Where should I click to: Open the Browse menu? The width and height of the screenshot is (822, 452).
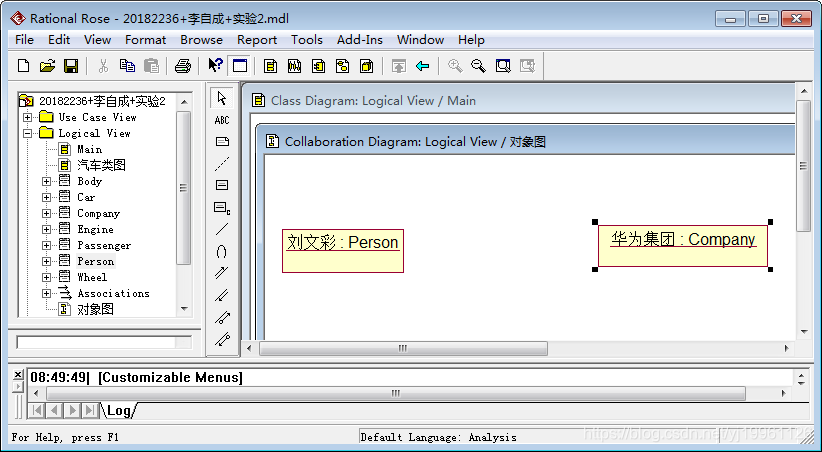(201, 40)
